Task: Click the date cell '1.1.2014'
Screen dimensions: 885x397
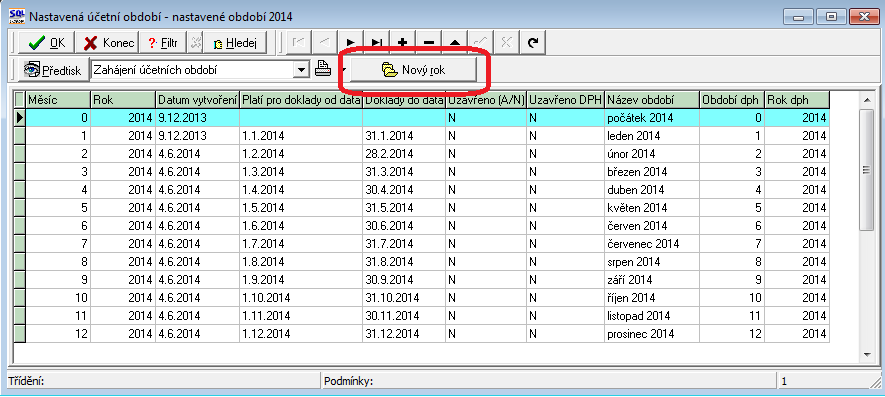Action: point(301,136)
